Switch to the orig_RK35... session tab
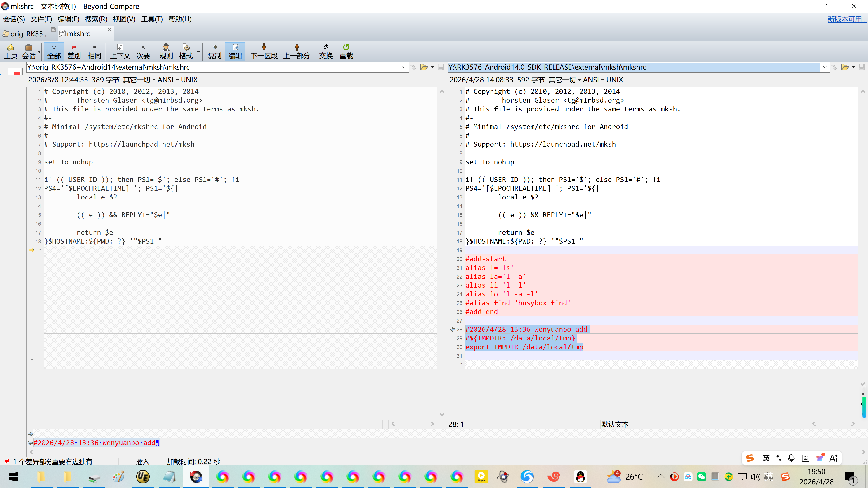The width and height of the screenshot is (868, 488). pos(27,34)
